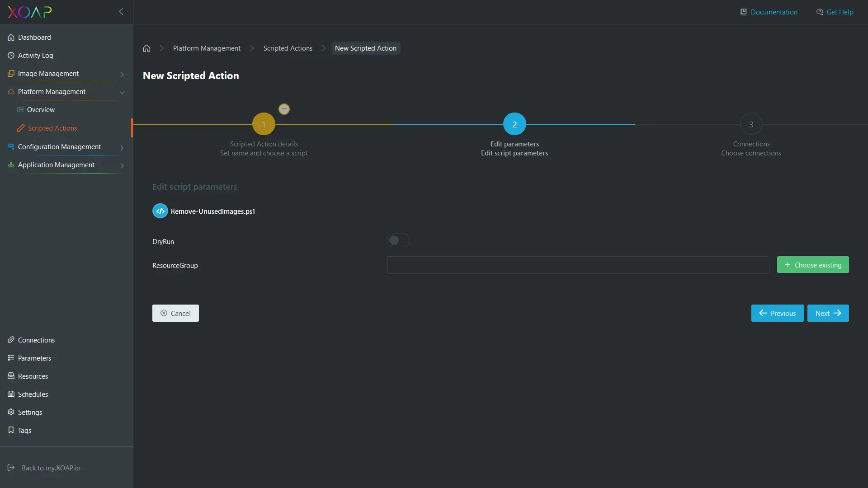Click the script code icon beside Remove-UnusedImages.ps1
Image resolution: width=868 pixels, height=488 pixels.
[160, 211]
